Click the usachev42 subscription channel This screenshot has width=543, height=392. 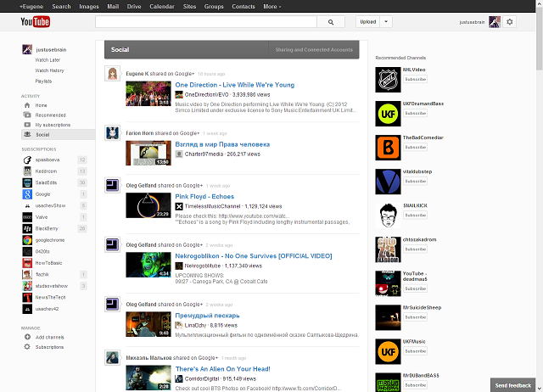pos(47,309)
